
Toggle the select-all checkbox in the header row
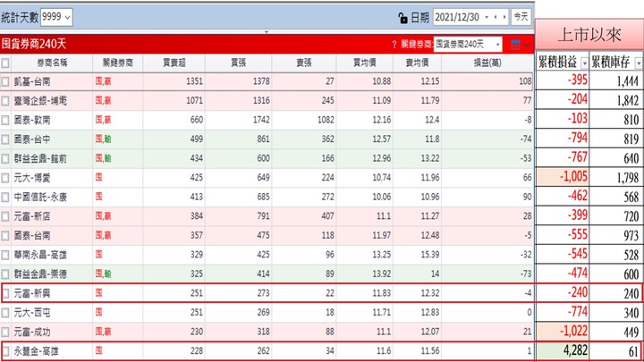tap(5, 63)
